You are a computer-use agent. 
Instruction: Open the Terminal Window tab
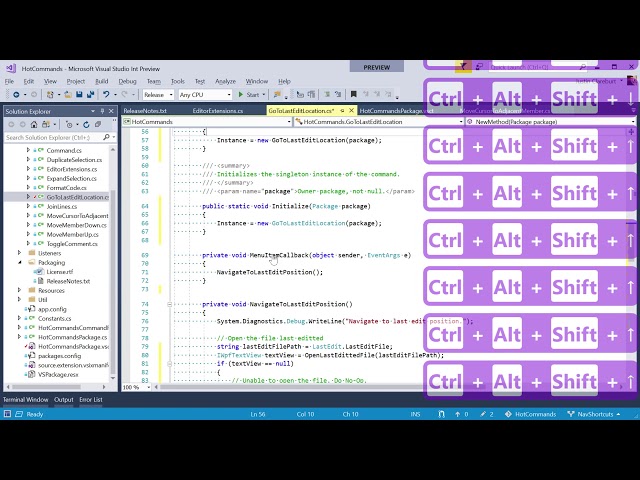(x=26, y=400)
